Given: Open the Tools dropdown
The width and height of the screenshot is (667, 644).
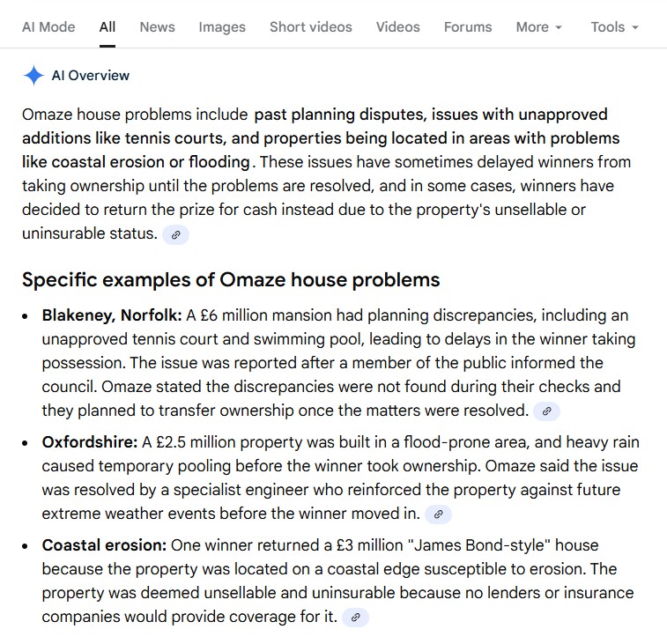Looking at the screenshot, I should [614, 26].
